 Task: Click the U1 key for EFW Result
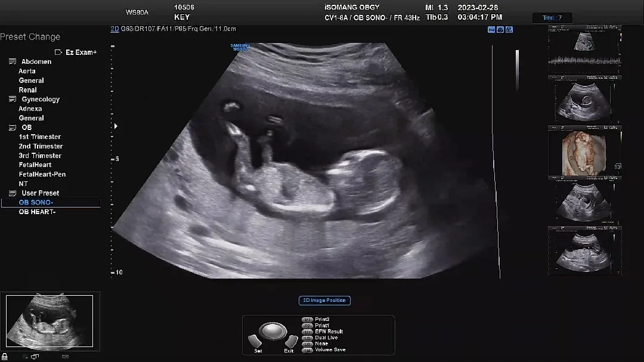307,332
